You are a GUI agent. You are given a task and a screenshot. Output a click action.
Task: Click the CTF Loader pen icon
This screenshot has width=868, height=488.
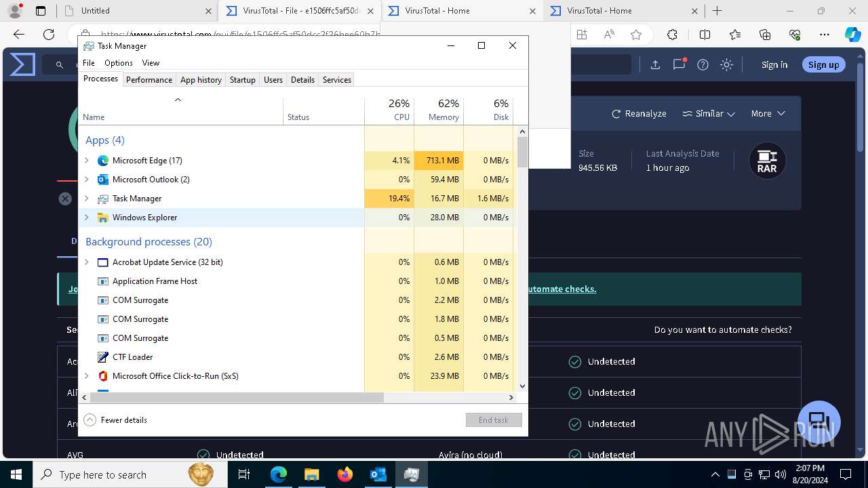pyautogui.click(x=103, y=357)
